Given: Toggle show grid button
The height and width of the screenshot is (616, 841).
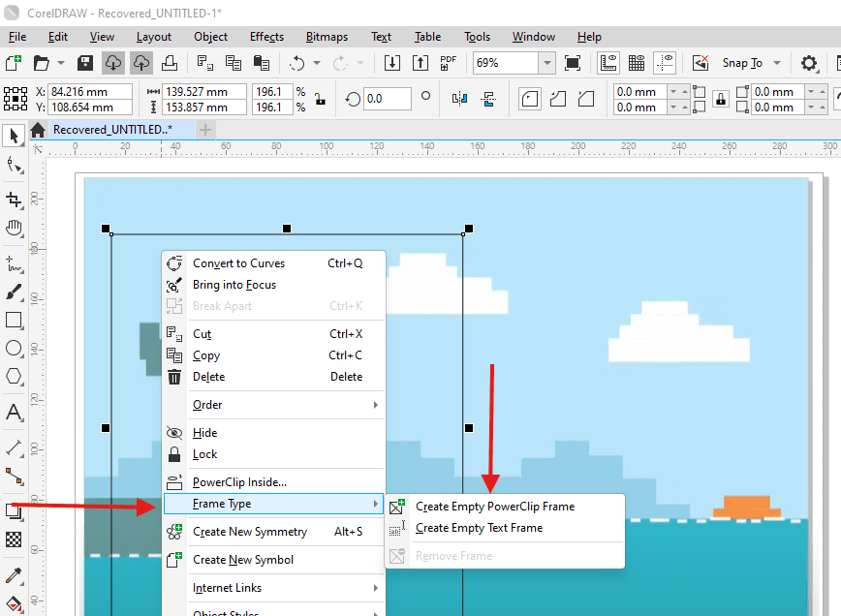Looking at the screenshot, I should point(637,63).
